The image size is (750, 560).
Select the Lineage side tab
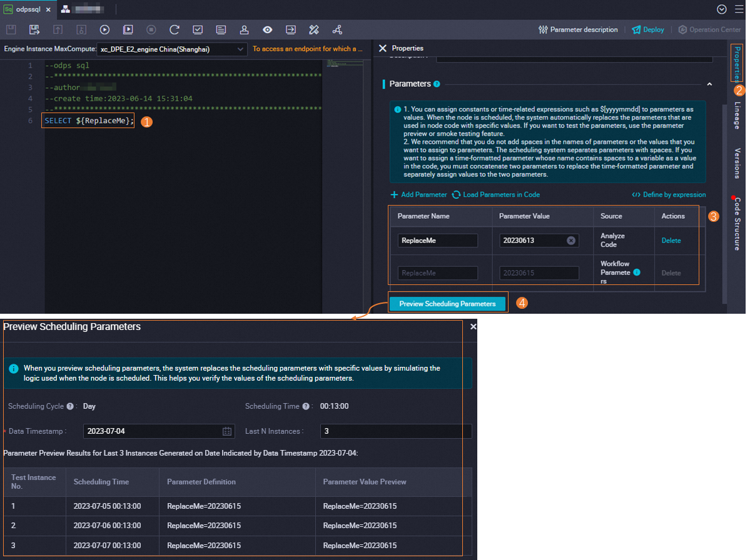tap(737, 115)
